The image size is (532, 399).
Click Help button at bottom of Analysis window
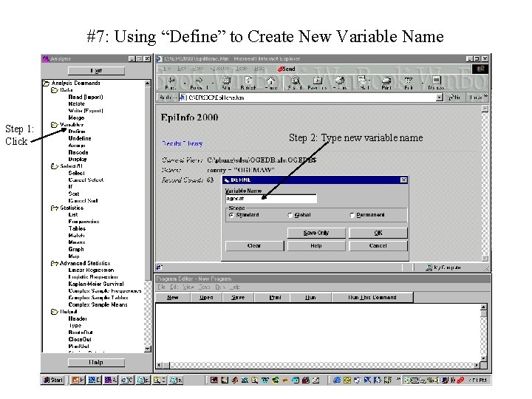click(96, 362)
